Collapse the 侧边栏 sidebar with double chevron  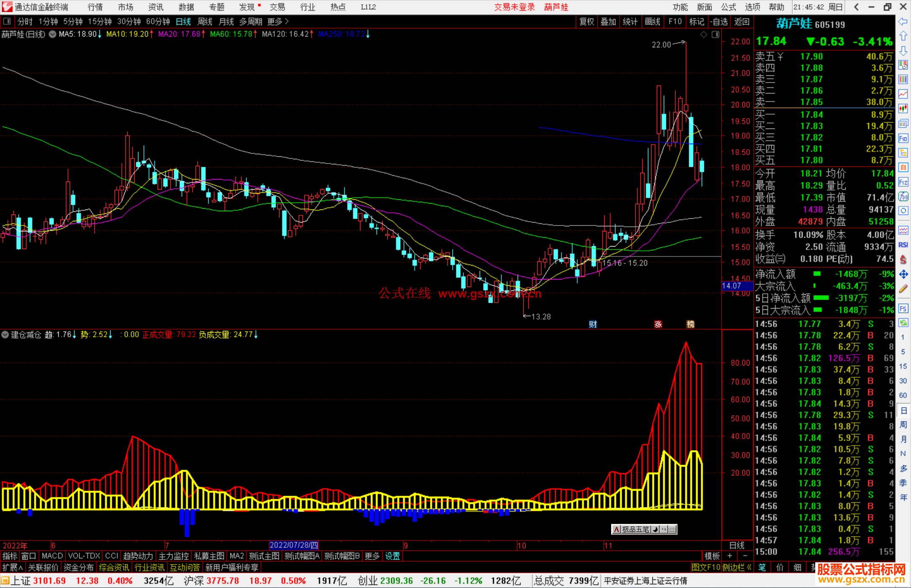point(749,567)
